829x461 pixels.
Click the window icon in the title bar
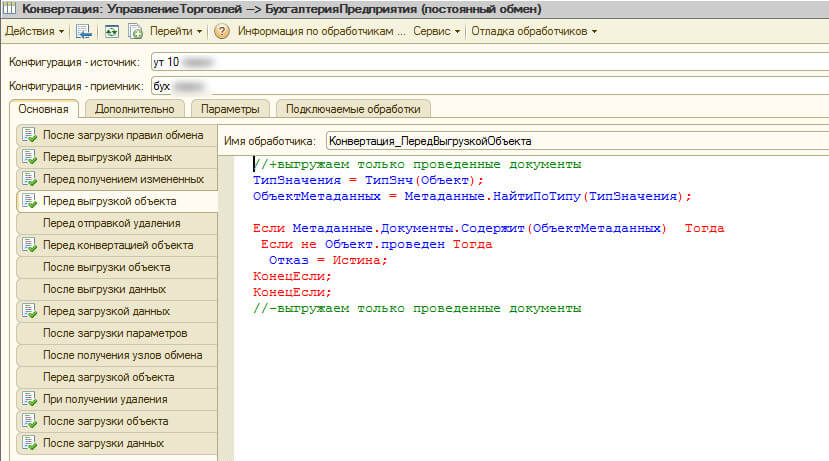[9, 9]
